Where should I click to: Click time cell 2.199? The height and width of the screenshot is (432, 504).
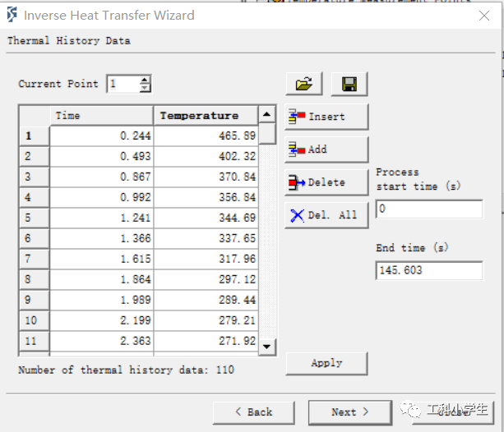coord(102,321)
